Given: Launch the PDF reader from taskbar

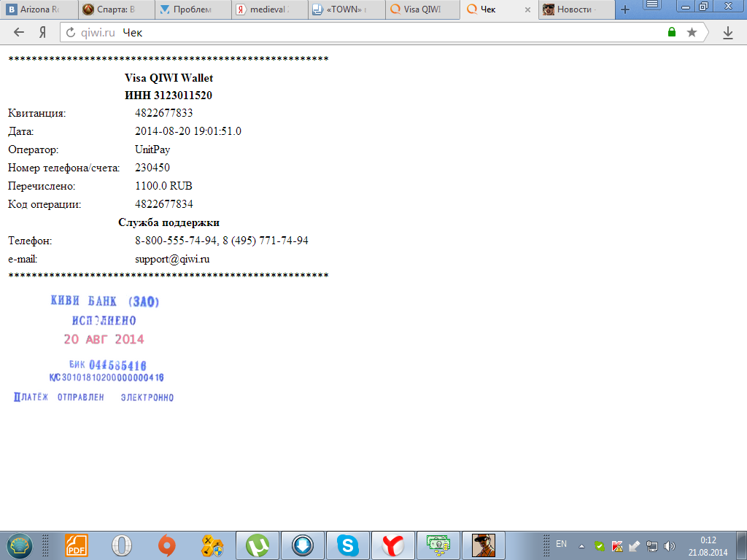Looking at the screenshot, I should click(x=76, y=545).
